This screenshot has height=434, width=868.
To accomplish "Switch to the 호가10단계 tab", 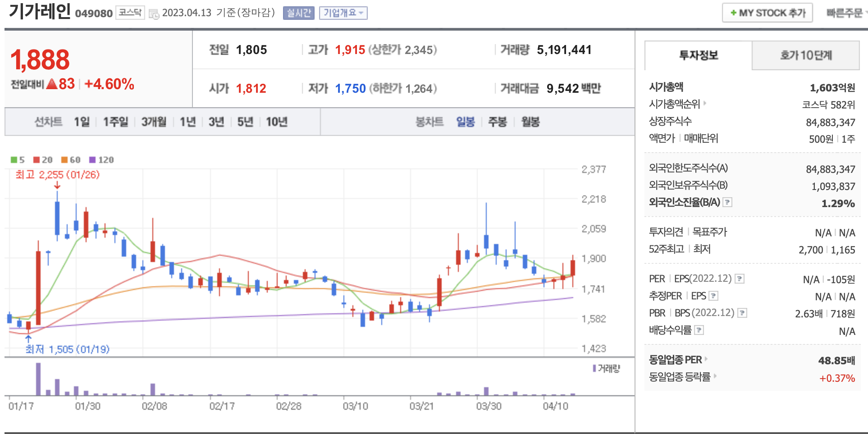I will [x=805, y=55].
